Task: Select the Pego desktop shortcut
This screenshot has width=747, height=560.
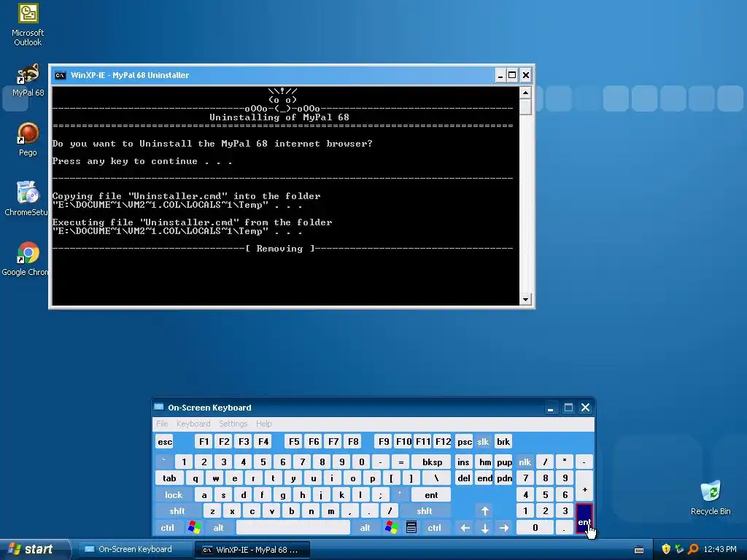Action: 28,139
